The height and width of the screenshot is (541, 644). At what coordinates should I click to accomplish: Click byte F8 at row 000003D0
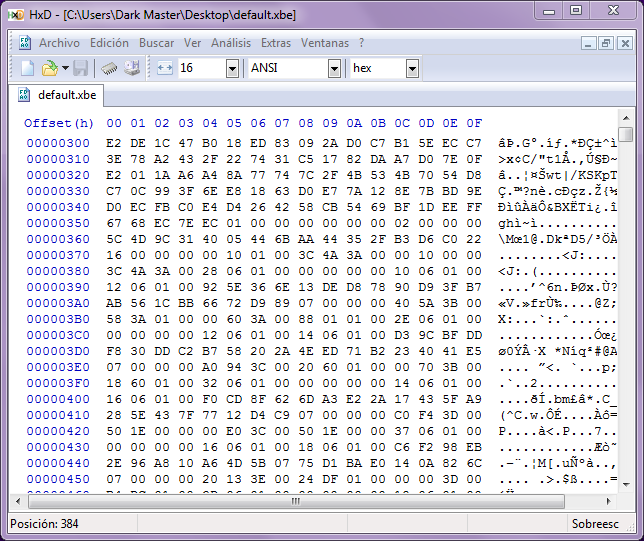(x=114, y=351)
